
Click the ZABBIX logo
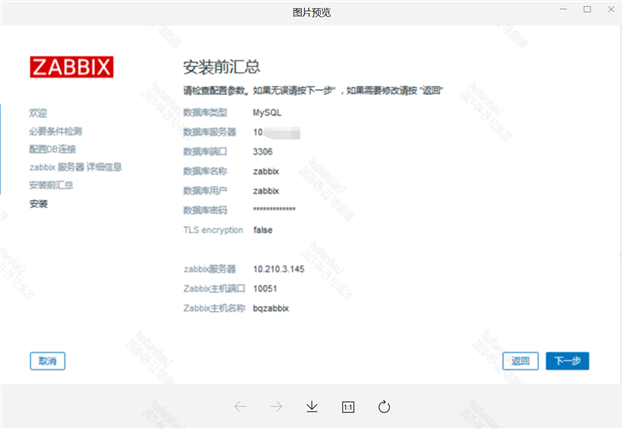(72, 67)
